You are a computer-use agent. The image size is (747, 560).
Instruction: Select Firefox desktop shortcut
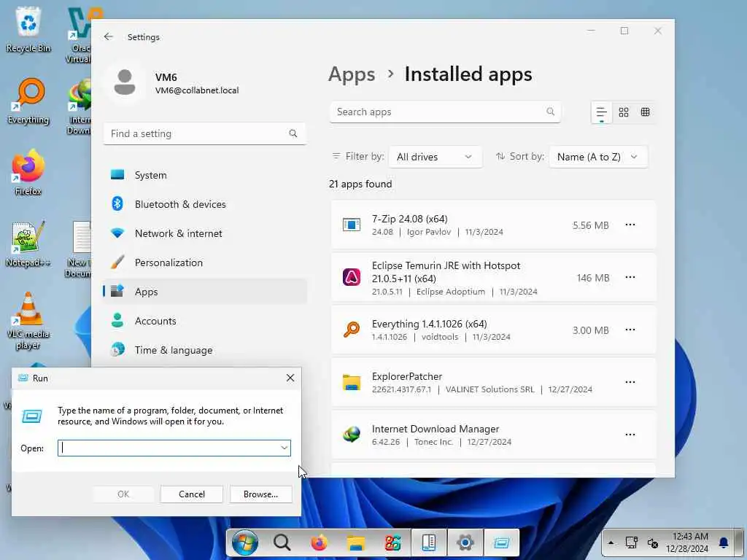point(28,172)
